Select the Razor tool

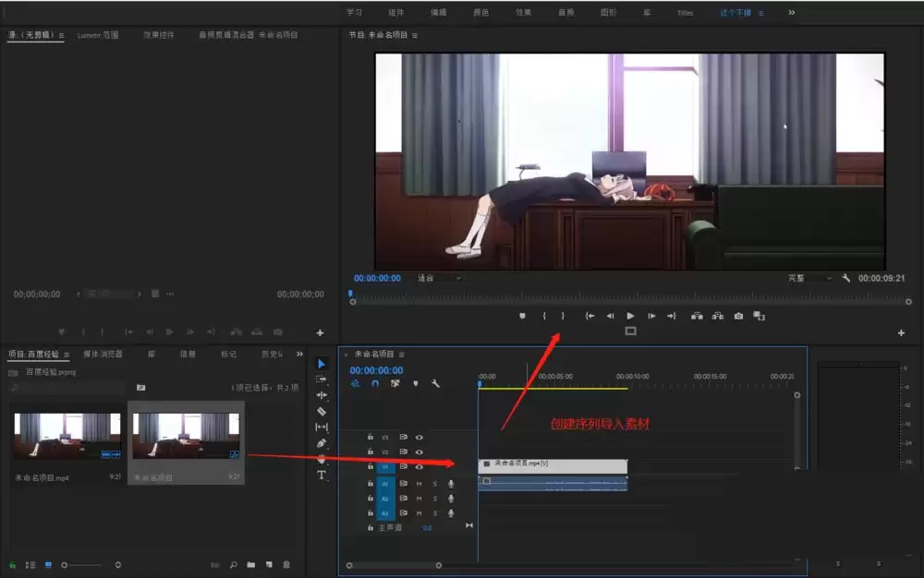(x=321, y=411)
